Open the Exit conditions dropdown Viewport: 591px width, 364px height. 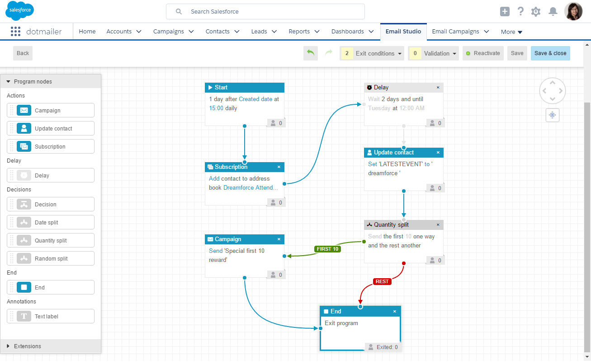[372, 53]
